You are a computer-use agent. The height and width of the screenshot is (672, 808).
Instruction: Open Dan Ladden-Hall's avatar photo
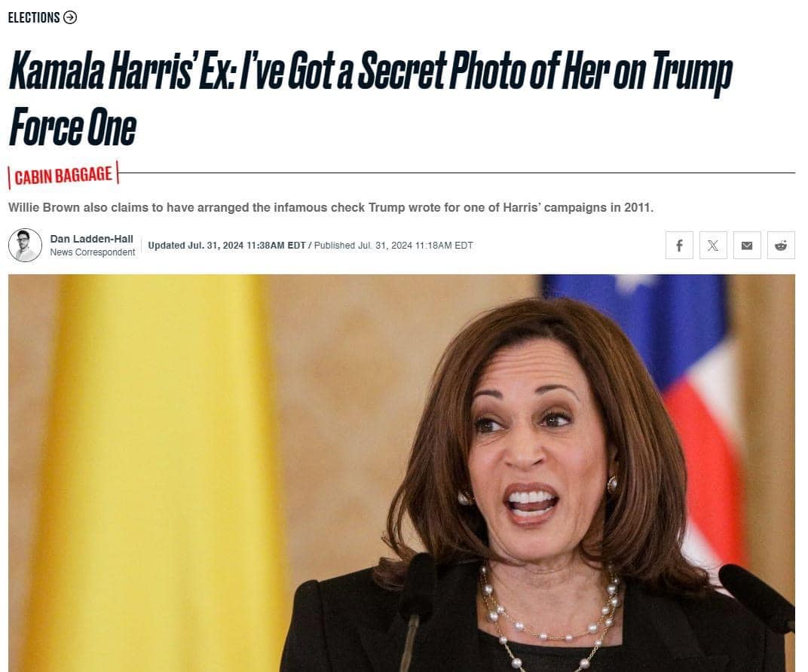pyautogui.click(x=26, y=245)
